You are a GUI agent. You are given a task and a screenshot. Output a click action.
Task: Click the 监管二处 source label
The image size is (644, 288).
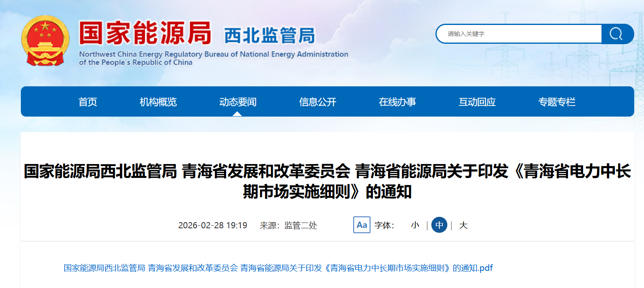301,225
